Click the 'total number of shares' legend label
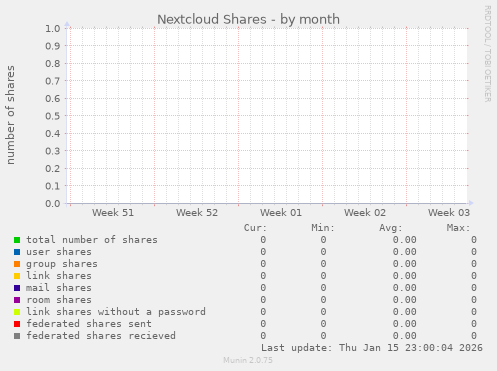This screenshot has width=497, height=371. (92, 240)
